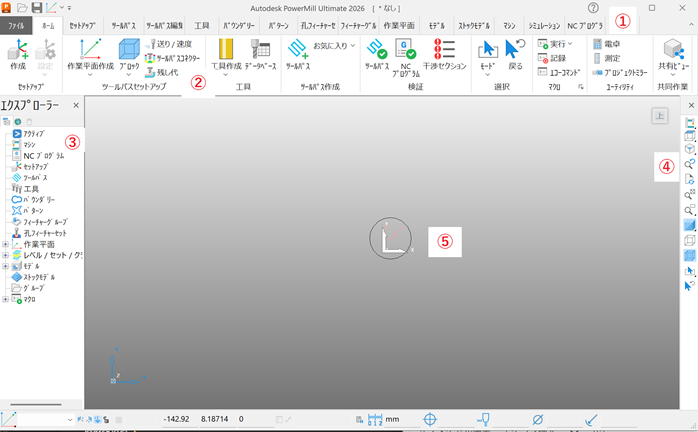Click the ISO cube view icon in view toolbar
698x432 pixels.
click(x=689, y=149)
